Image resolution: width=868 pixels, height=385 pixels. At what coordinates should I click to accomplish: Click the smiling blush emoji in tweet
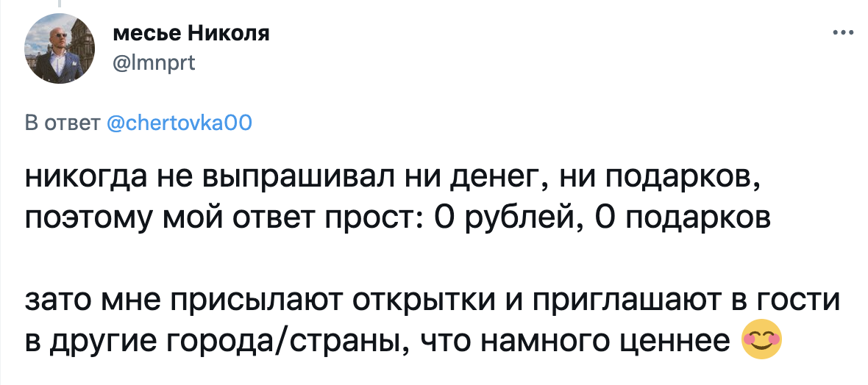(761, 339)
